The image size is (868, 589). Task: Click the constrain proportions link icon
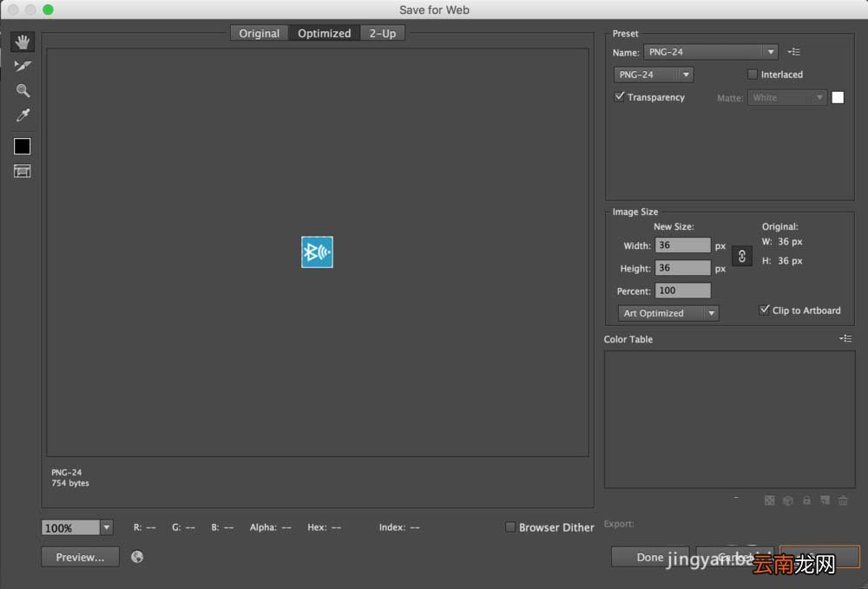[742, 256]
